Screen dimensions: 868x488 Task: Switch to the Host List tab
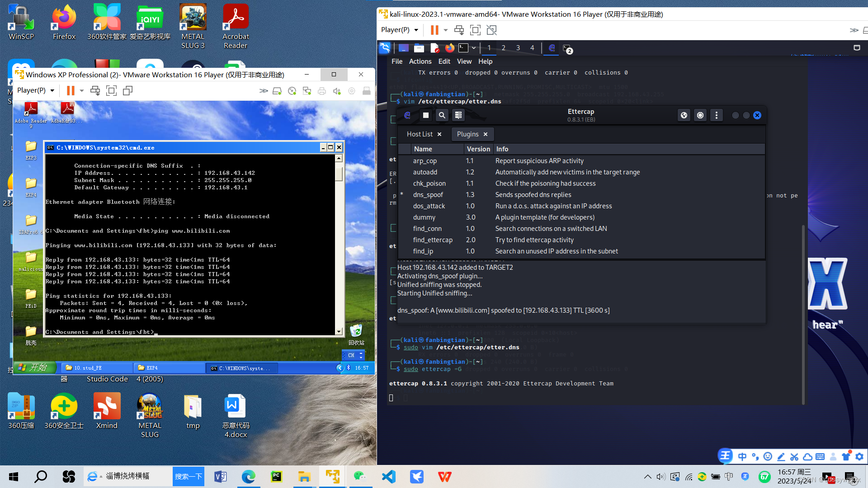(x=420, y=134)
